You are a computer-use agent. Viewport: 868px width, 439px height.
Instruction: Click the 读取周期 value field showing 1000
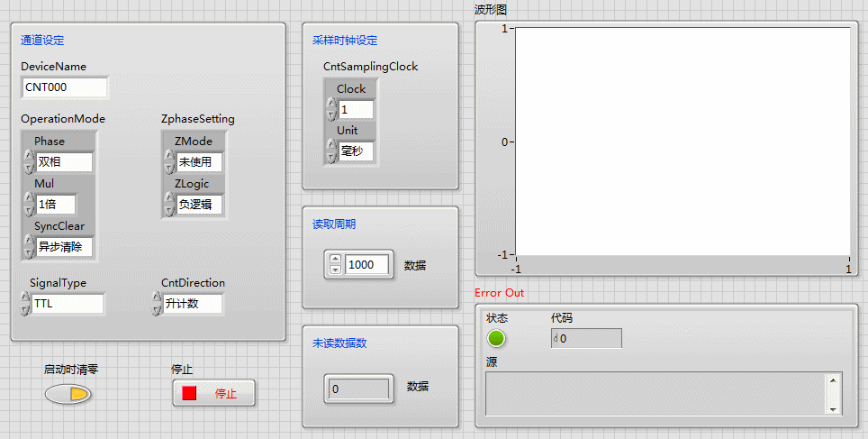coord(366,264)
